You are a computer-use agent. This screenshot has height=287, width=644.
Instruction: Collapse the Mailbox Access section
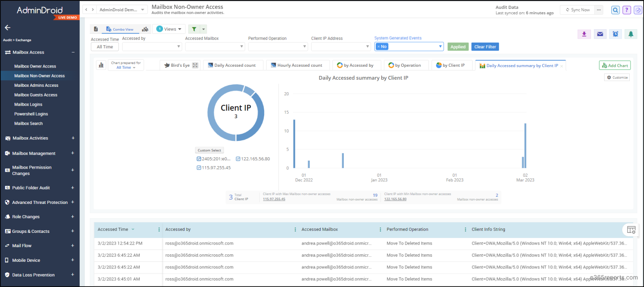coord(73,52)
